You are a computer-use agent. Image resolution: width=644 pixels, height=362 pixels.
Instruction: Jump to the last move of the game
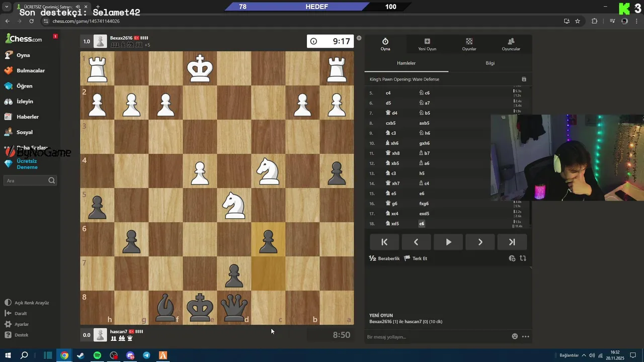click(512, 242)
